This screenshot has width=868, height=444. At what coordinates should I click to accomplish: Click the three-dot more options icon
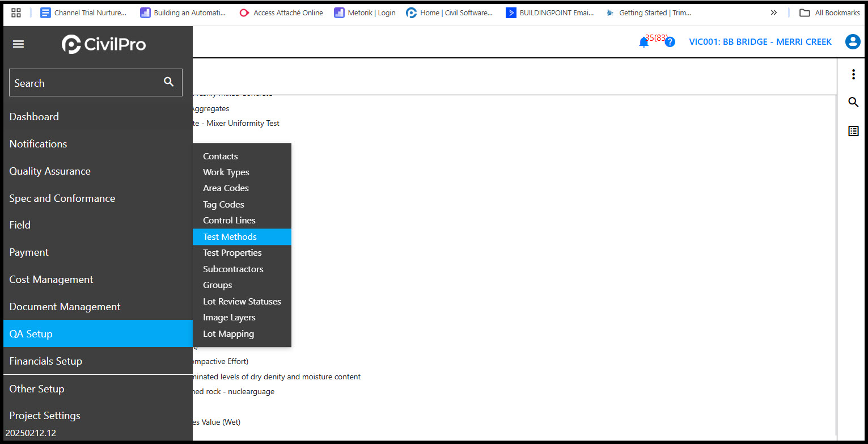pos(853,75)
